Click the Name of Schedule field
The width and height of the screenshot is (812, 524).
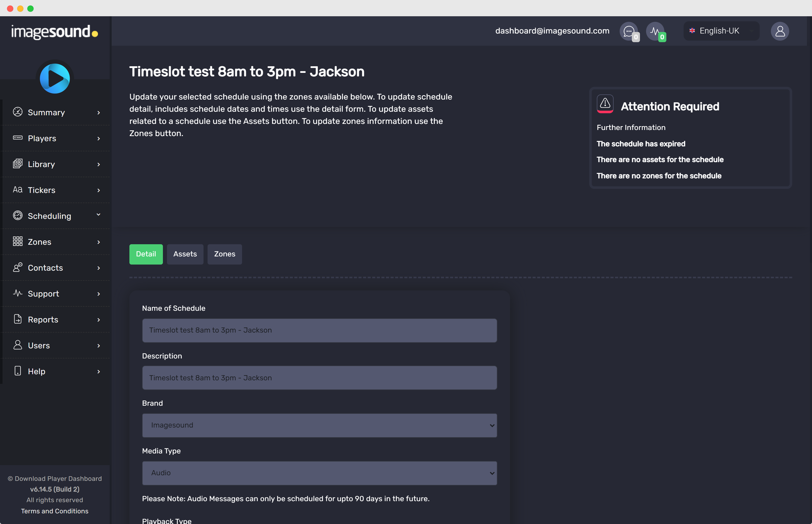point(319,330)
